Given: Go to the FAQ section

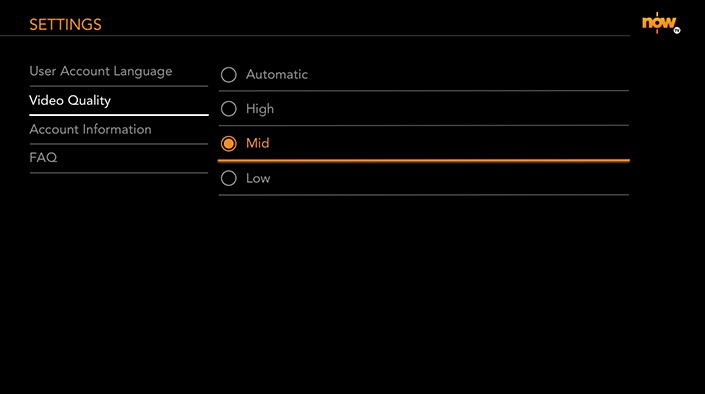Looking at the screenshot, I should (x=43, y=157).
